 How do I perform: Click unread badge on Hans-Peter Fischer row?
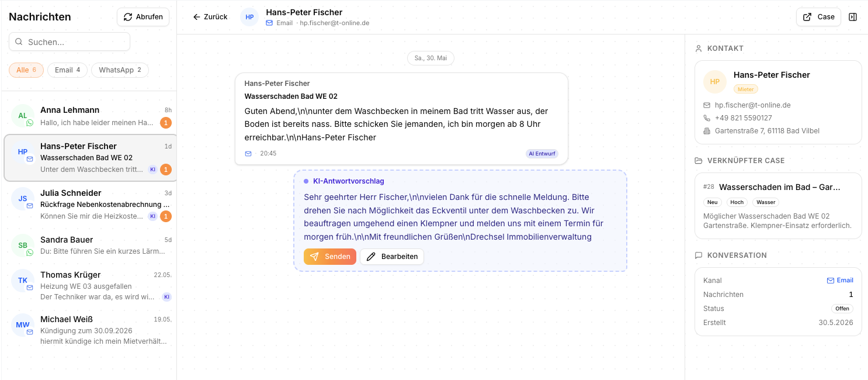[166, 170]
